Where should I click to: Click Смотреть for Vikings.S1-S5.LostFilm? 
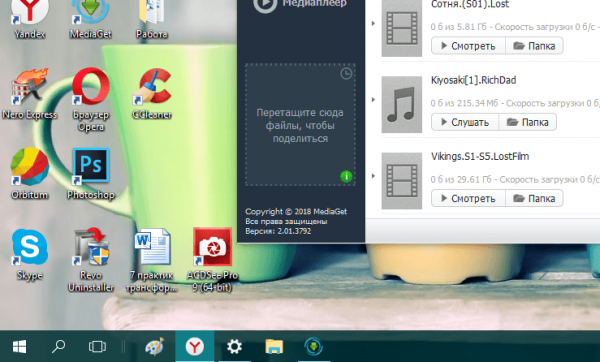[x=468, y=198]
